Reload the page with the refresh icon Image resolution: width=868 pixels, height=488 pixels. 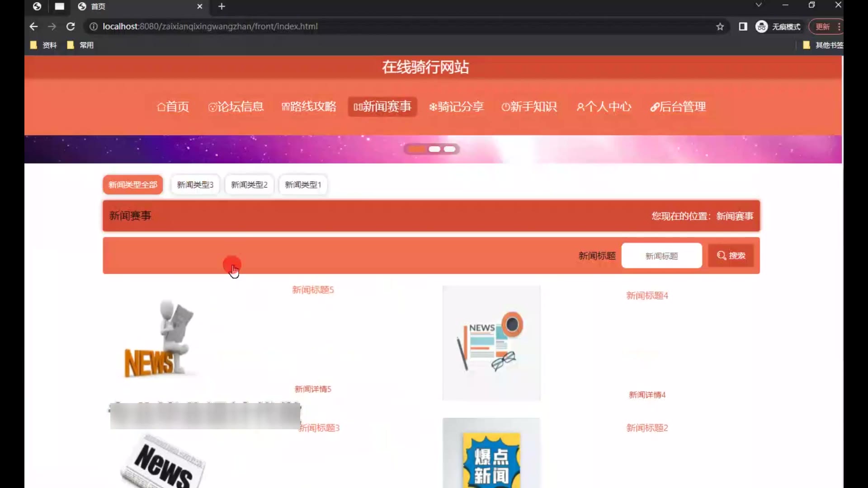[71, 27]
